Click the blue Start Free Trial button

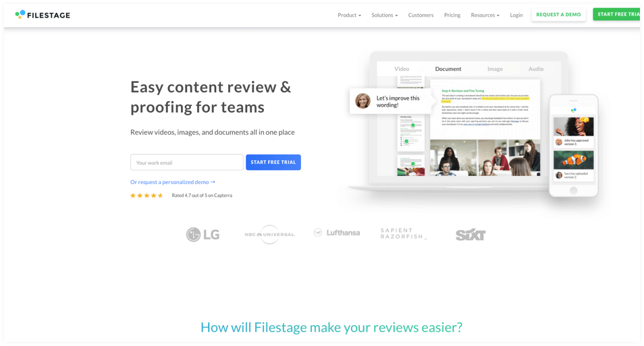(273, 162)
